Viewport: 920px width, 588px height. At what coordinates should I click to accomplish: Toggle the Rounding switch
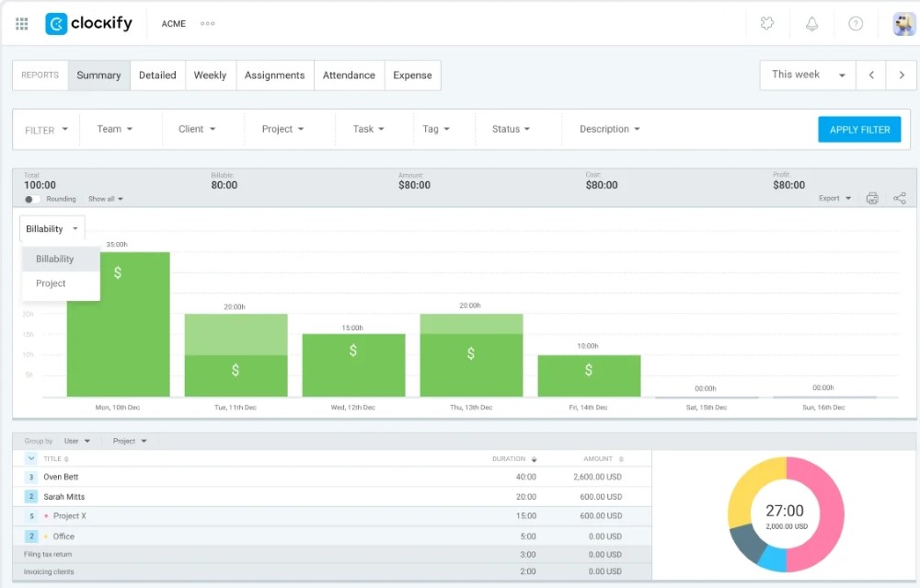pyautogui.click(x=32, y=200)
